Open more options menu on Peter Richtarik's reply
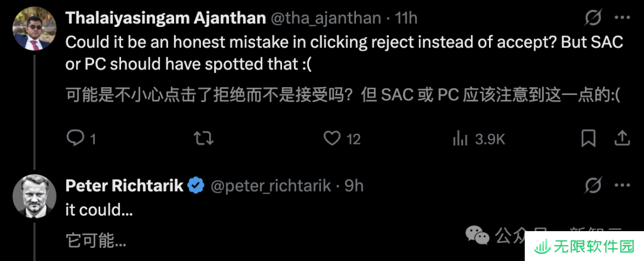Image resolution: width=644 pixels, height=261 pixels. [x=622, y=186]
